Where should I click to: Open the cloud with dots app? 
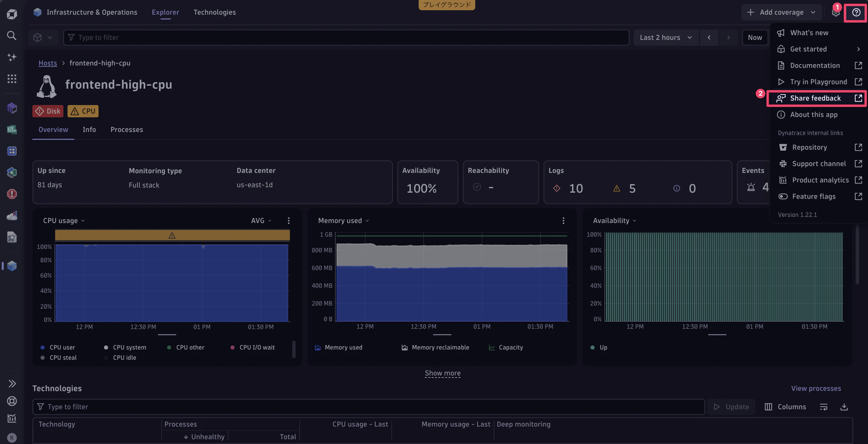tap(12, 216)
